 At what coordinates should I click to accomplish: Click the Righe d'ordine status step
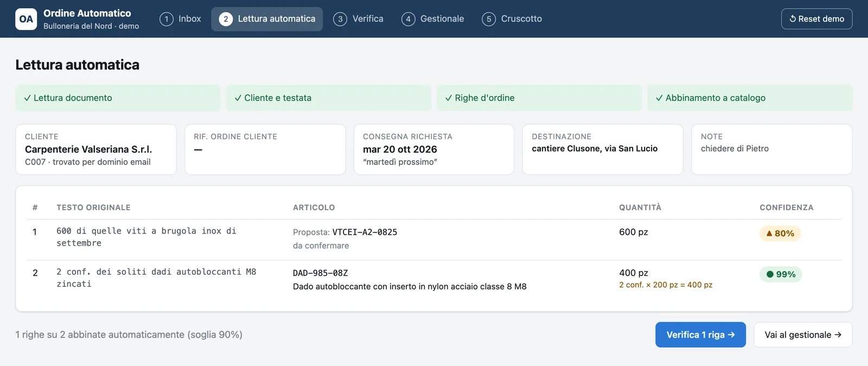[539, 98]
